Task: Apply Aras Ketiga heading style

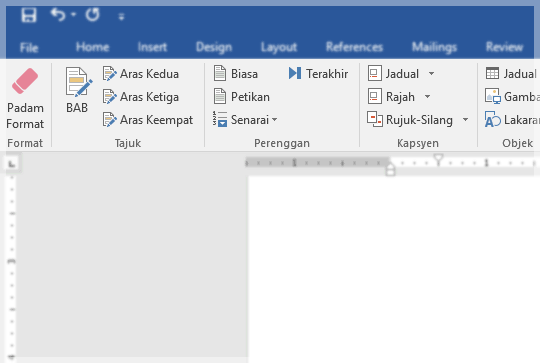Action: (x=141, y=97)
